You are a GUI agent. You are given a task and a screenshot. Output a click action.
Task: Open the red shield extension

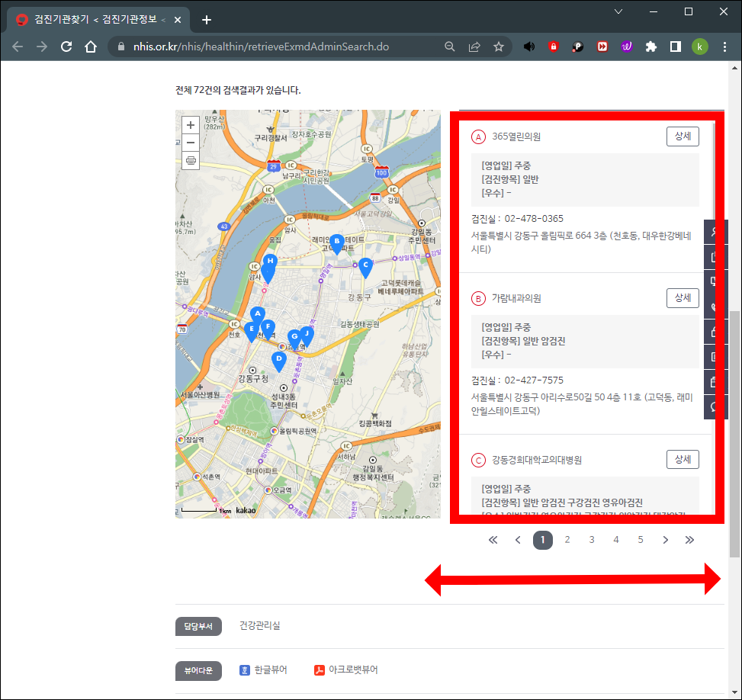coord(553,47)
